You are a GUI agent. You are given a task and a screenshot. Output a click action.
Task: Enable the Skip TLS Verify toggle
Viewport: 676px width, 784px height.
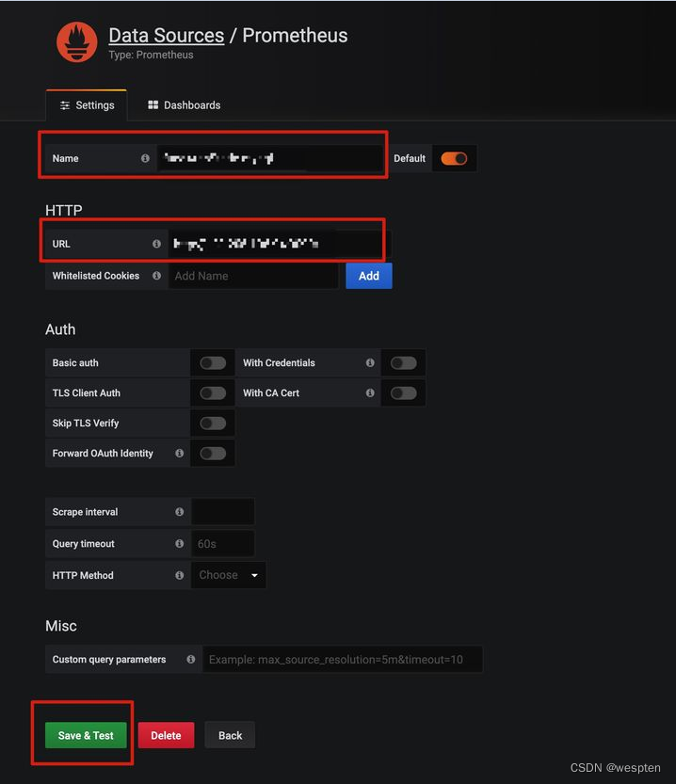pyautogui.click(x=213, y=423)
